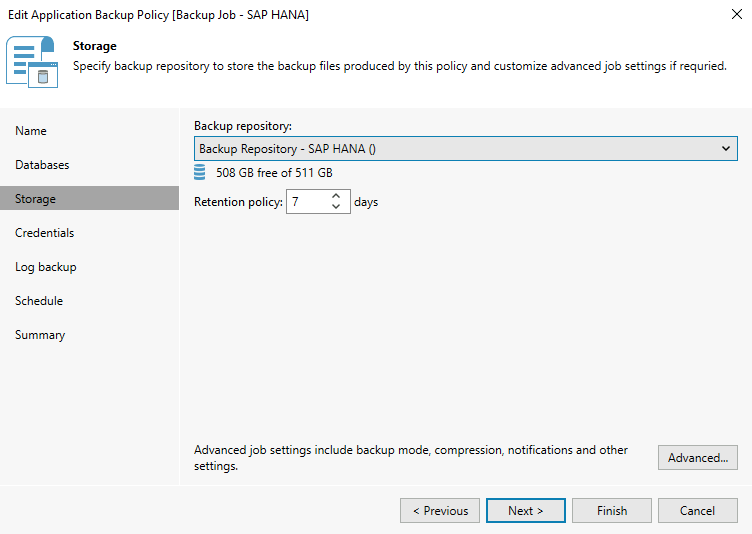Proceed with the Next button
752x534 pixels.
click(x=526, y=511)
